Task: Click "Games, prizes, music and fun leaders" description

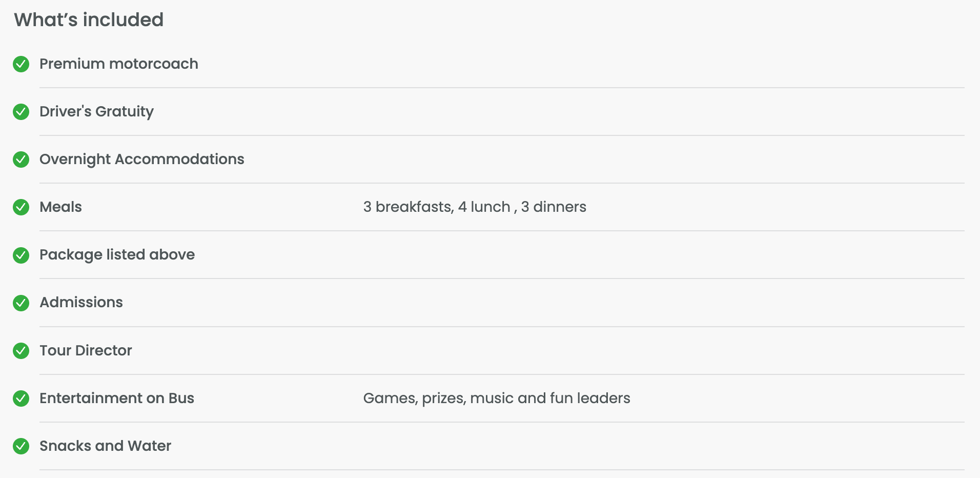Action: [497, 398]
